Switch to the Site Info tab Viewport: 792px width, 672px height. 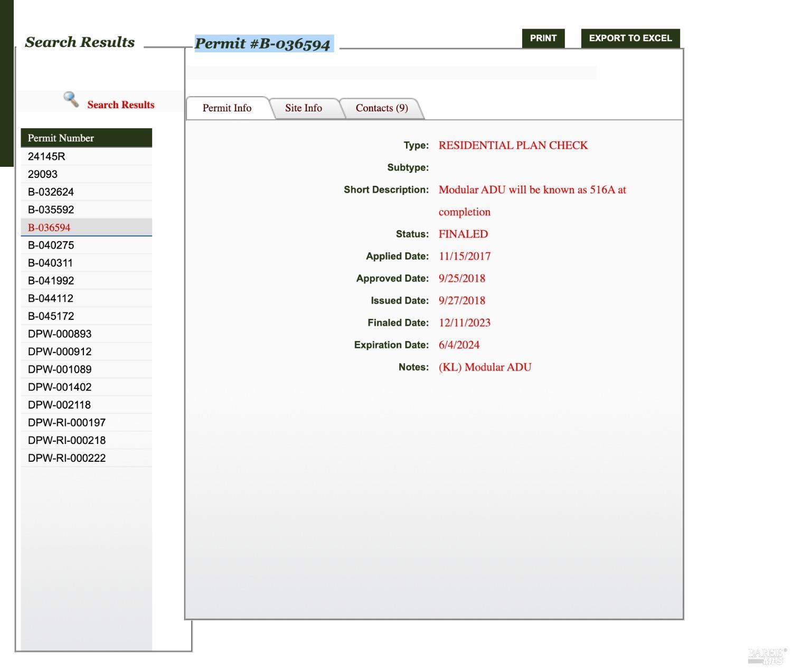click(304, 108)
